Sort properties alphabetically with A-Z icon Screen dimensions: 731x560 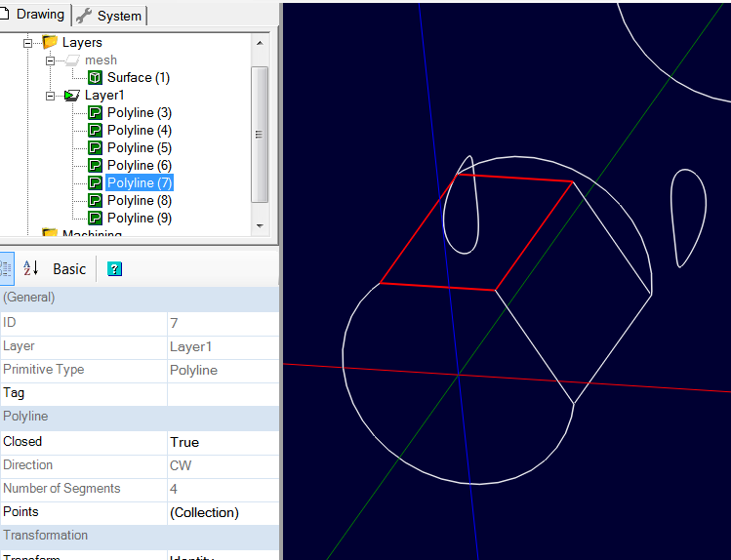31,268
